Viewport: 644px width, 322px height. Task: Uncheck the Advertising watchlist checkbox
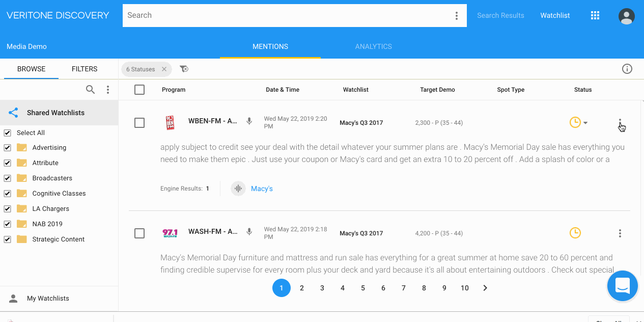[8, 148]
